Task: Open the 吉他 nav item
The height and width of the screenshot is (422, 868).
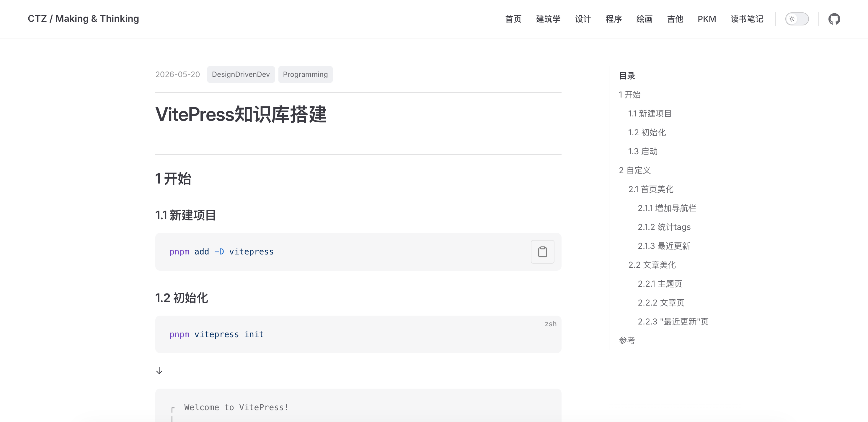Action: [675, 19]
